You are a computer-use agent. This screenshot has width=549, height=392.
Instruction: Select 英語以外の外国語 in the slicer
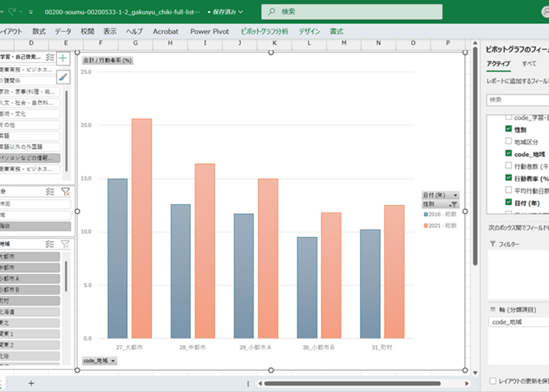click(30, 147)
